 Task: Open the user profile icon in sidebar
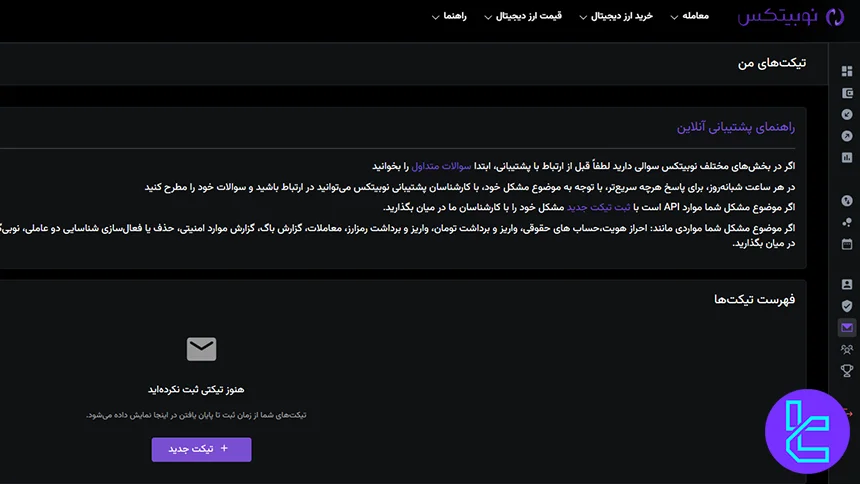pyautogui.click(x=847, y=284)
